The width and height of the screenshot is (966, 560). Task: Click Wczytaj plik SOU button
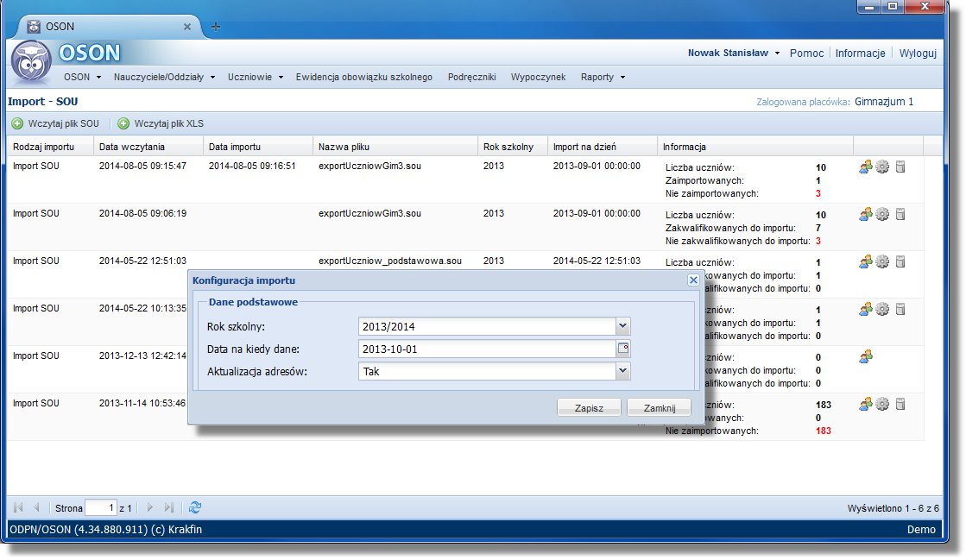coord(55,123)
